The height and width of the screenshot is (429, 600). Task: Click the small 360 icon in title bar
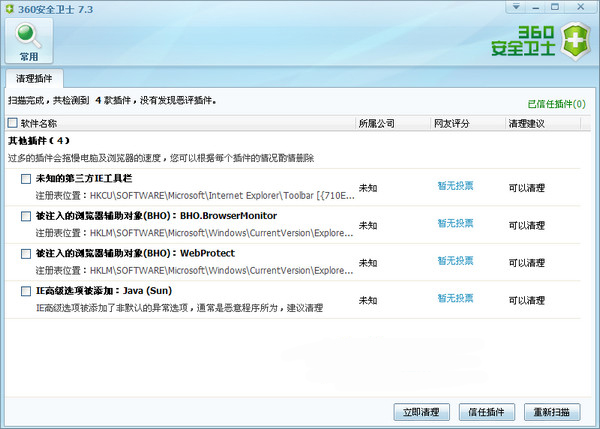10,9
